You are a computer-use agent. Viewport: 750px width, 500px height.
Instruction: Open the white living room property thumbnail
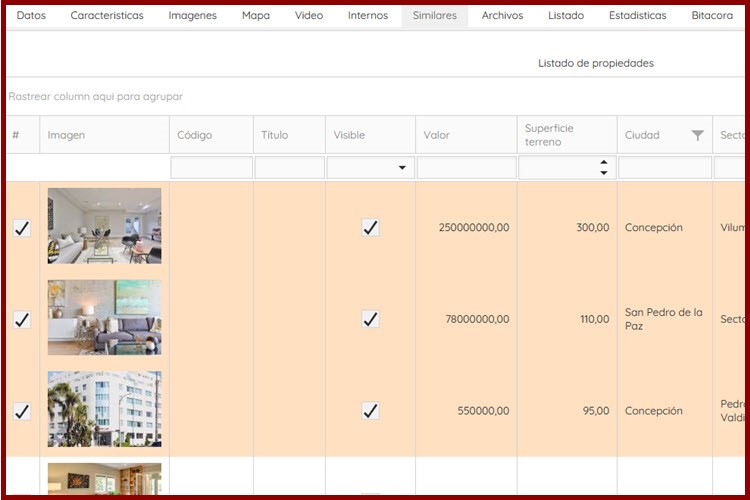pos(104,226)
